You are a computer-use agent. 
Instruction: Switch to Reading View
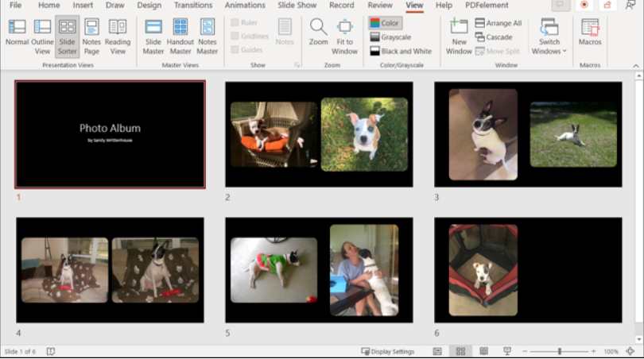tap(118, 34)
